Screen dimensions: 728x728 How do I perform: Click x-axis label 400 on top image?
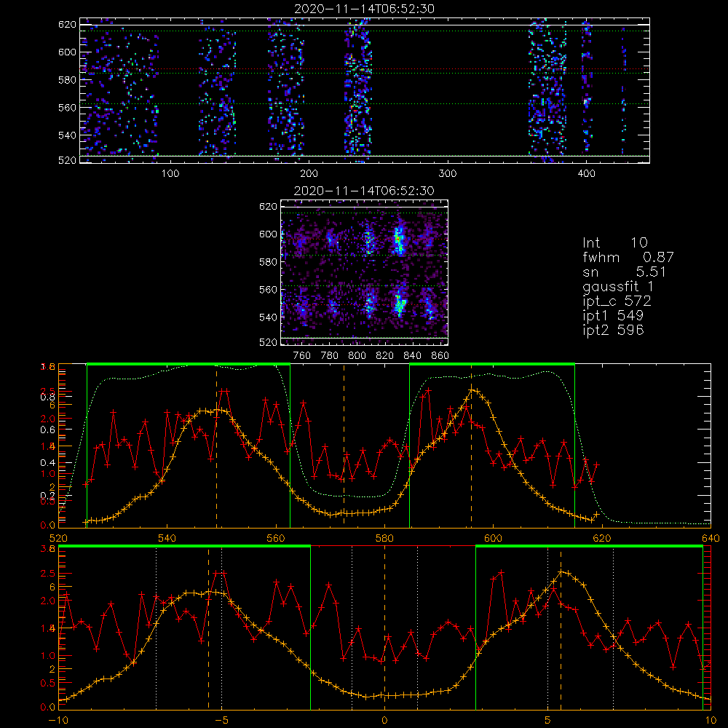click(x=586, y=174)
